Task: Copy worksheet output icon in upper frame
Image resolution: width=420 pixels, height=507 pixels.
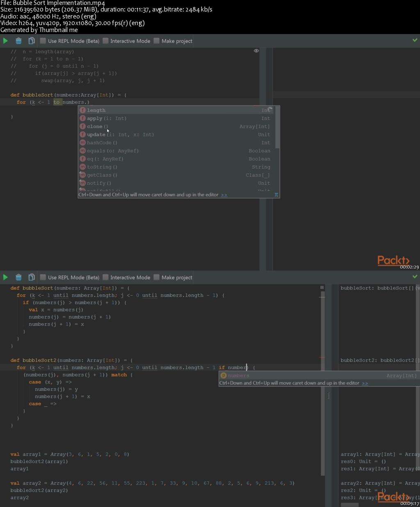Action: (31, 41)
